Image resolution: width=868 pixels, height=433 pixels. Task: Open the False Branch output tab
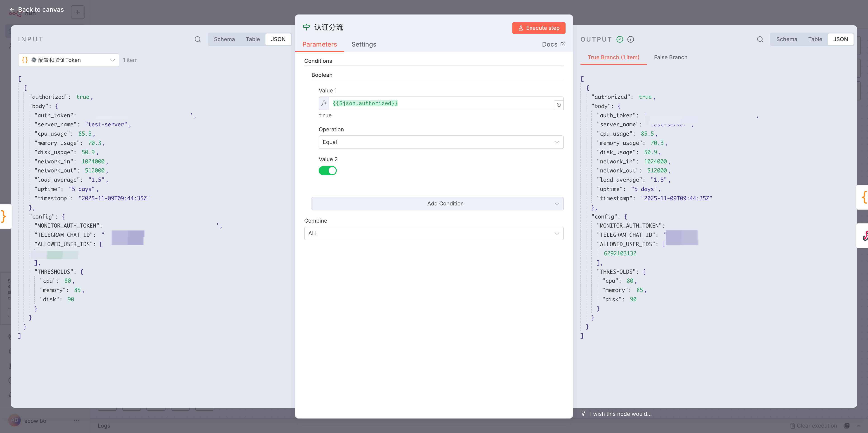[670, 57]
